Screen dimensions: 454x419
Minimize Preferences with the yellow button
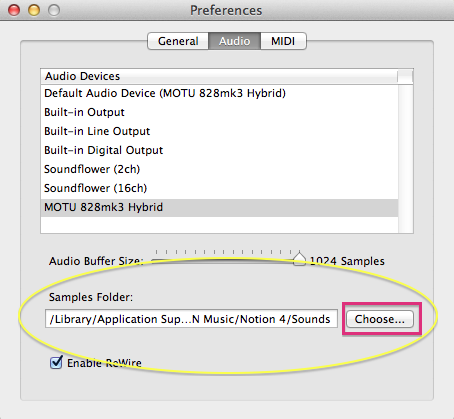(x=34, y=10)
